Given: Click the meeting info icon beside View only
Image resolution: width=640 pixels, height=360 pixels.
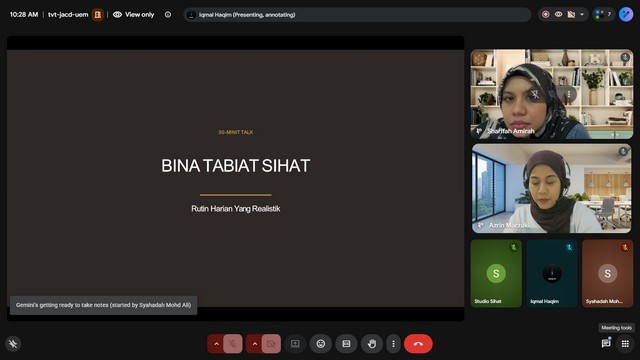Looking at the screenshot, I should click(x=168, y=15).
